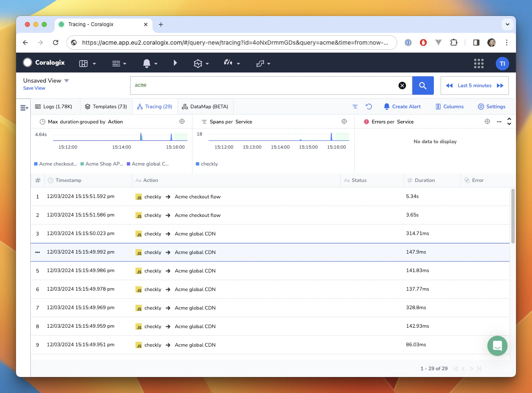This screenshot has width=532, height=393.
Task: Toggle the checkly legend series
Action: [x=209, y=164]
